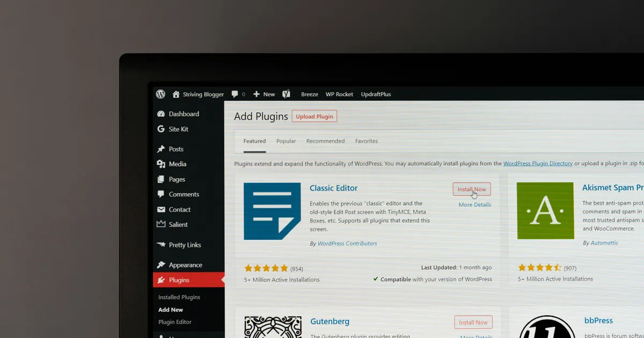
Task: Select Installed Plugins submenu item
Action: click(179, 297)
